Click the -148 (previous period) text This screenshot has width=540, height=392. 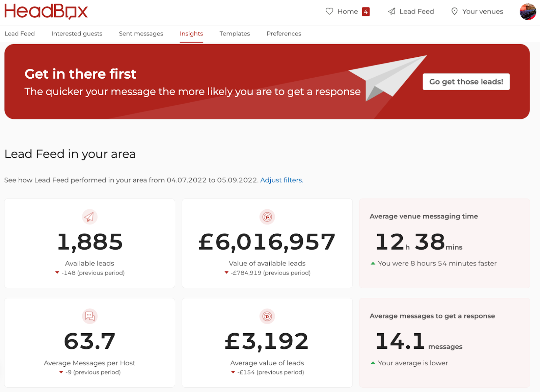pyautogui.click(x=93, y=273)
